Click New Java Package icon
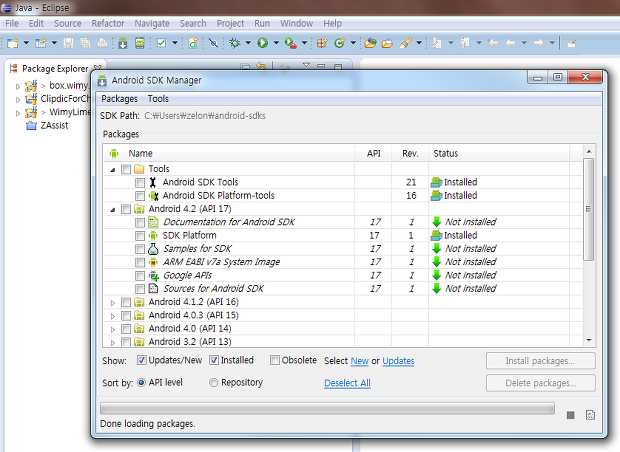Image resolution: width=620 pixels, height=452 pixels. click(x=322, y=43)
